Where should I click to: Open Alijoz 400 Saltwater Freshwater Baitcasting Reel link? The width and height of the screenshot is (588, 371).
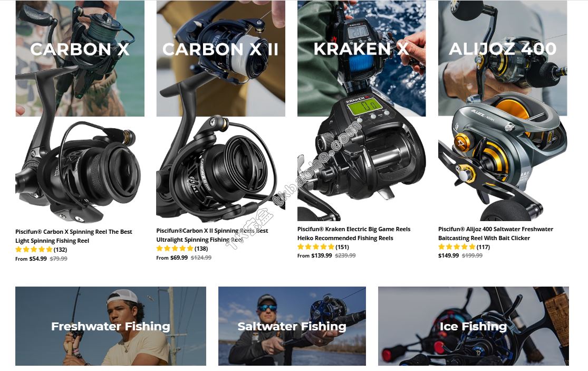tap(496, 234)
